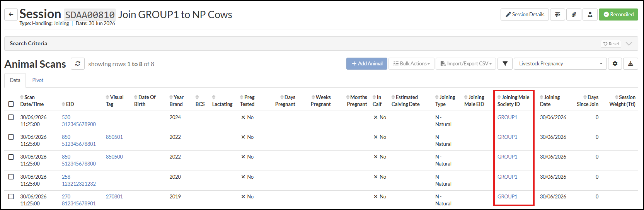Switch to the Pivot tab
Viewport: 644px width, 210px height.
[38, 80]
